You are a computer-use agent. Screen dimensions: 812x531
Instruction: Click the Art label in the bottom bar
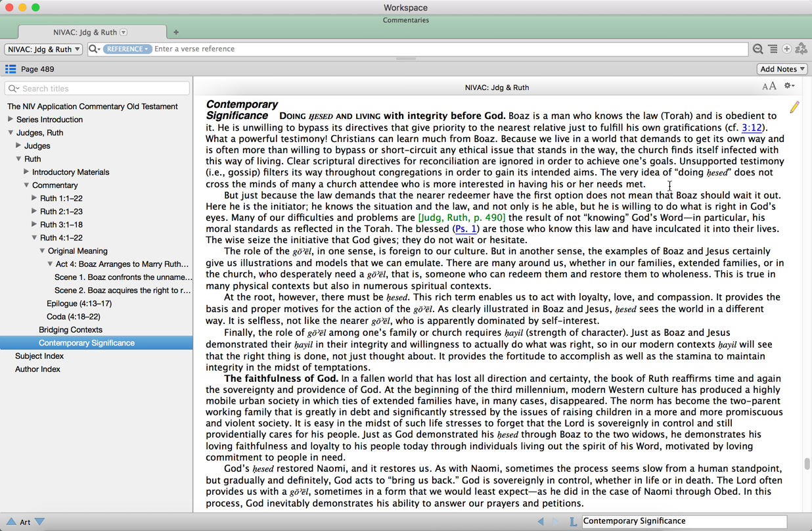25,522
